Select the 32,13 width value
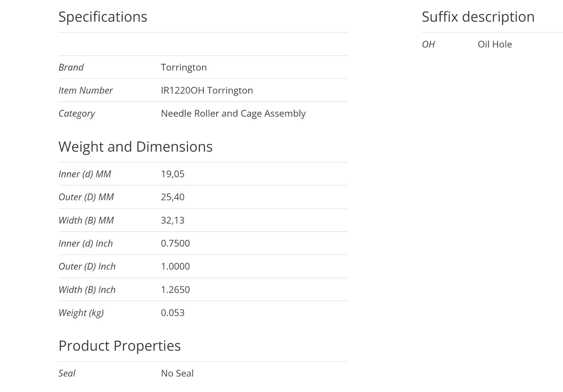Image resolution: width=563 pixels, height=392 pixels. point(172,220)
